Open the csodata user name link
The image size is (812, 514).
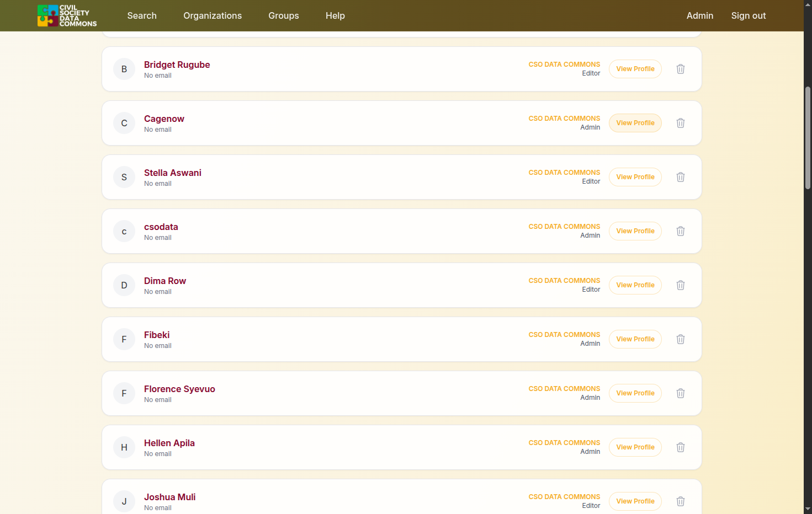coord(161,227)
